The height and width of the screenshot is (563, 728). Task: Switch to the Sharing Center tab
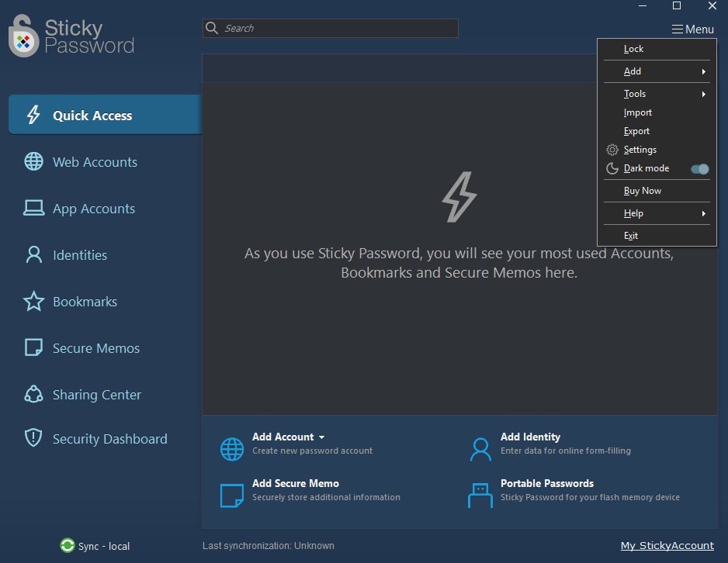click(x=106, y=394)
